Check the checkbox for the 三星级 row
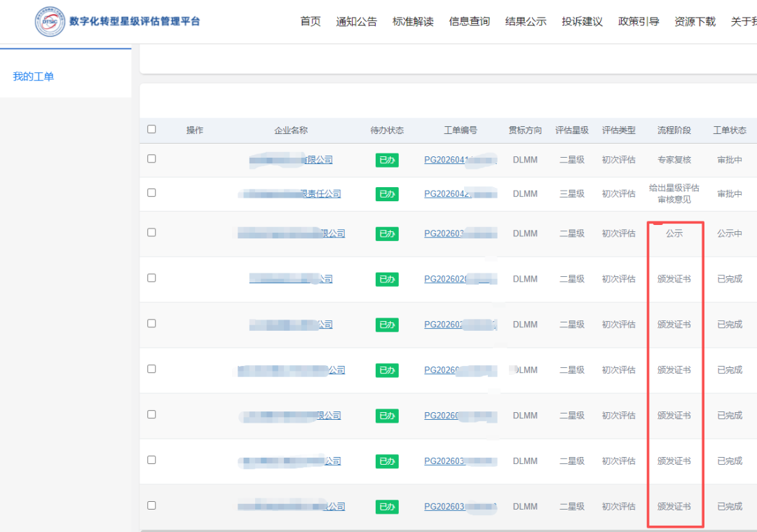757x532 pixels. click(151, 193)
